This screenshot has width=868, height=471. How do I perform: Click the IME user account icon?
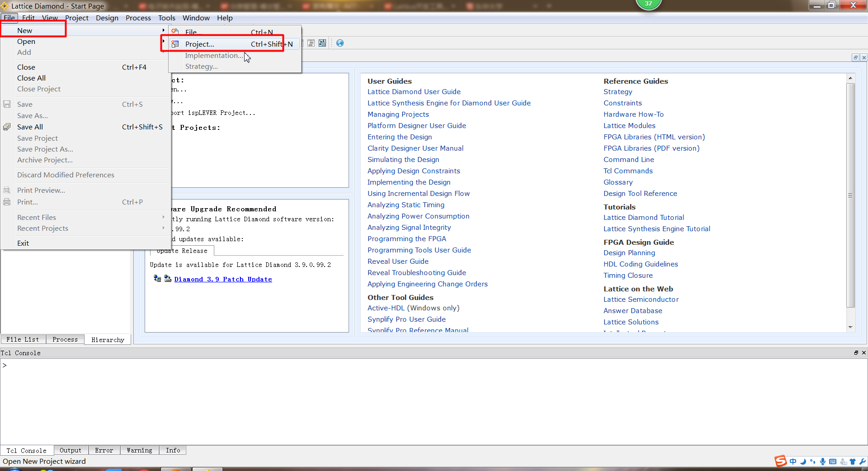click(843, 461)
